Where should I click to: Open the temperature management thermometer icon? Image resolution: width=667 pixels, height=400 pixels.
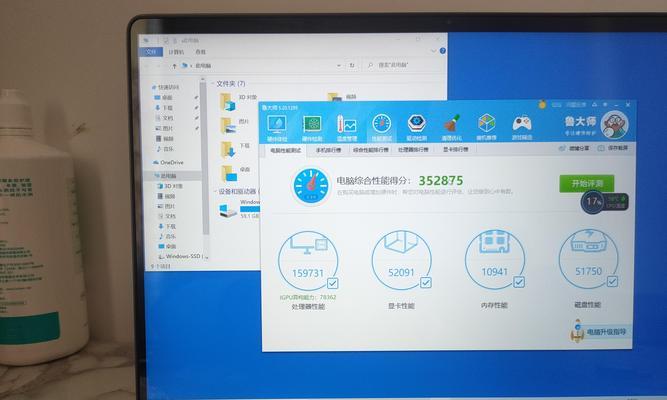coord(347,128)
